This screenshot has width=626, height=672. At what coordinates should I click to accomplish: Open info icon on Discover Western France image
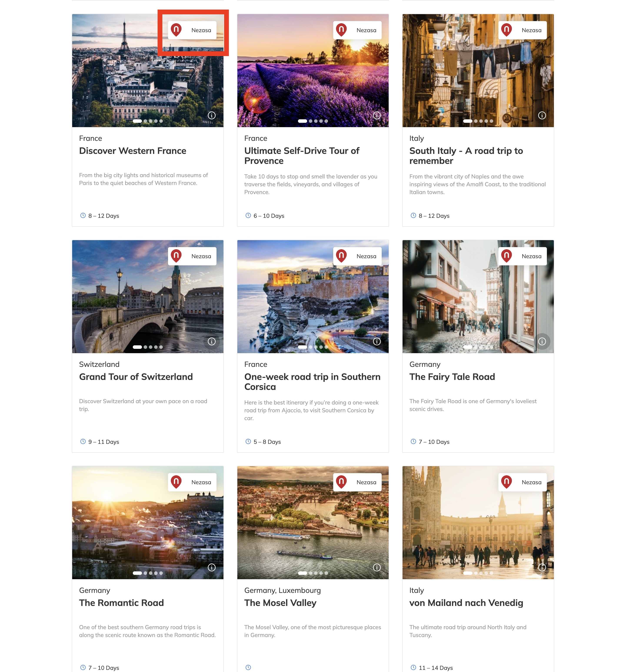211,116
